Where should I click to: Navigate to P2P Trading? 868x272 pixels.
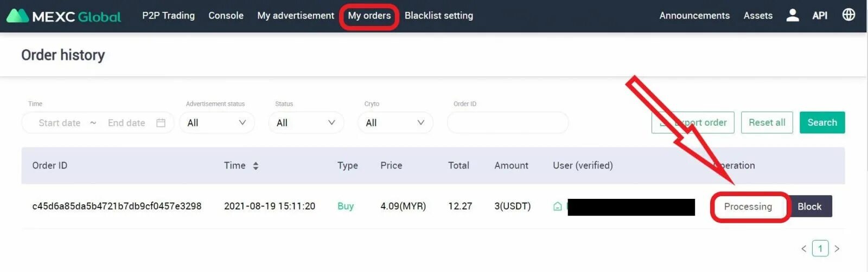pos(168,16)
